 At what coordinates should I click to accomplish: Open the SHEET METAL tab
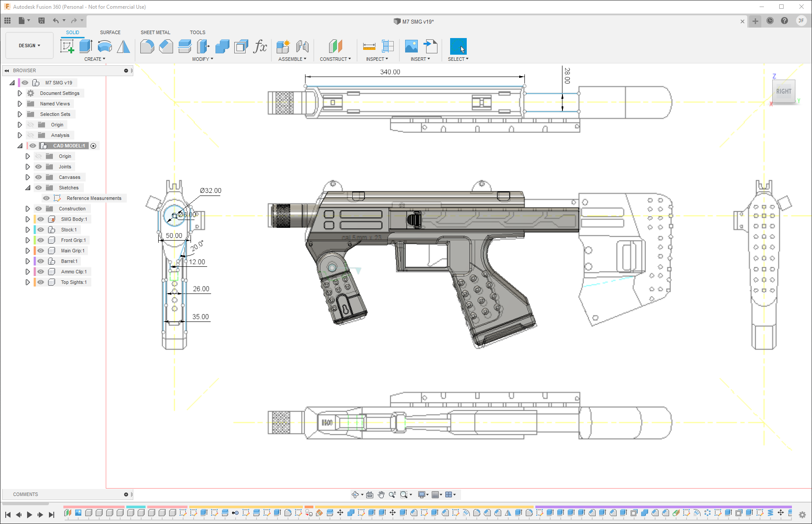pos(155,32)
